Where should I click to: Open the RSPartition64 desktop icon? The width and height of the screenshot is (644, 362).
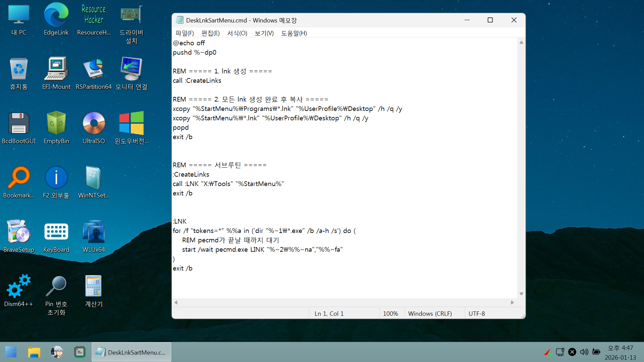click(x=94, y=69)
